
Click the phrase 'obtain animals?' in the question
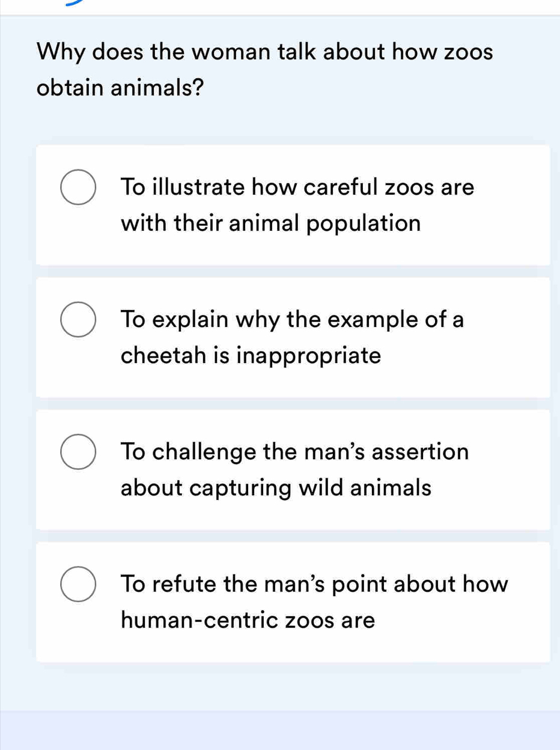[x=118, y=88]
